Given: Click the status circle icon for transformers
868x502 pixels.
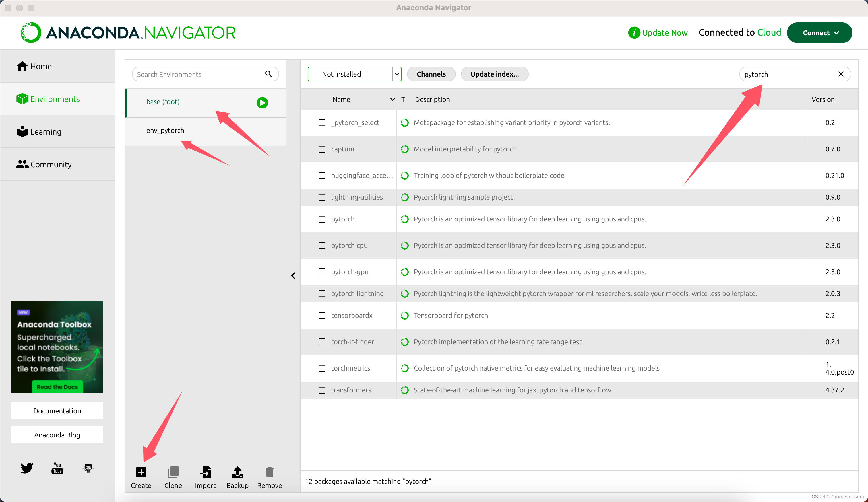Looking at the screenshot, I should click(405, 390).
